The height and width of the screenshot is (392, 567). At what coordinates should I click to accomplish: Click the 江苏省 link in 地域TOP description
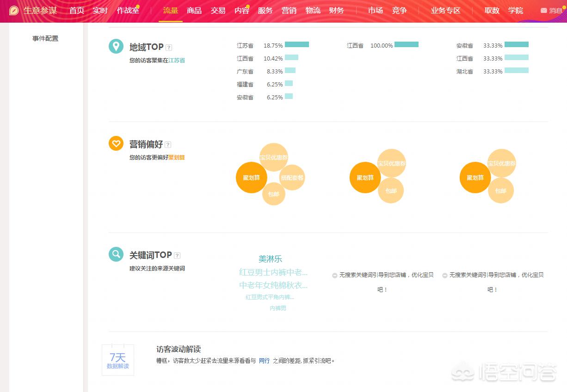click(x=177, y=61)
